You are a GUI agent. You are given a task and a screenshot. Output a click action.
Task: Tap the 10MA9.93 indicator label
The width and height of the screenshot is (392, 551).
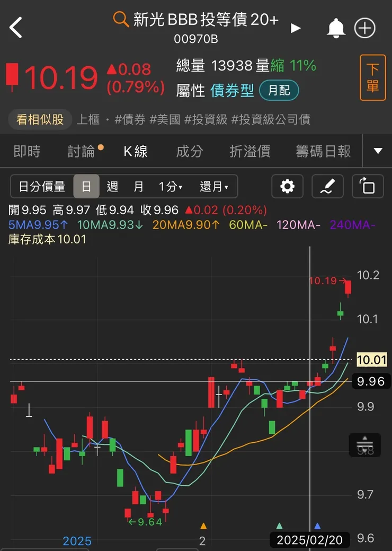pyautogui.click(x=110, y=224)
